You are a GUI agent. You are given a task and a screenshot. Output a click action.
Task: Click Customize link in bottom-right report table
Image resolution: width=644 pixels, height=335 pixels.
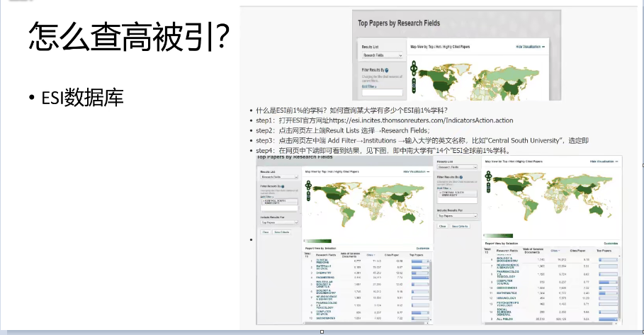point(612,242)
